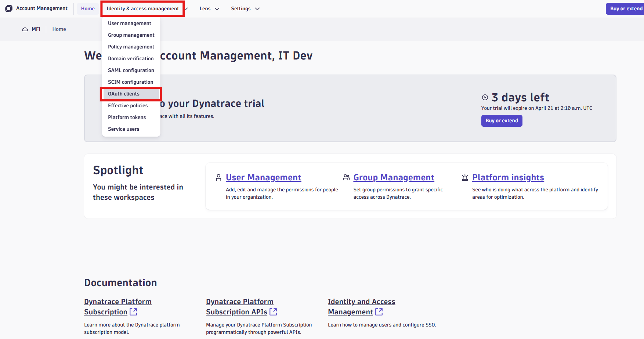Image resolution: width=644 pixels, height=339 pixels.
Task: Click the User Management person icon
Action: [218, 178]
